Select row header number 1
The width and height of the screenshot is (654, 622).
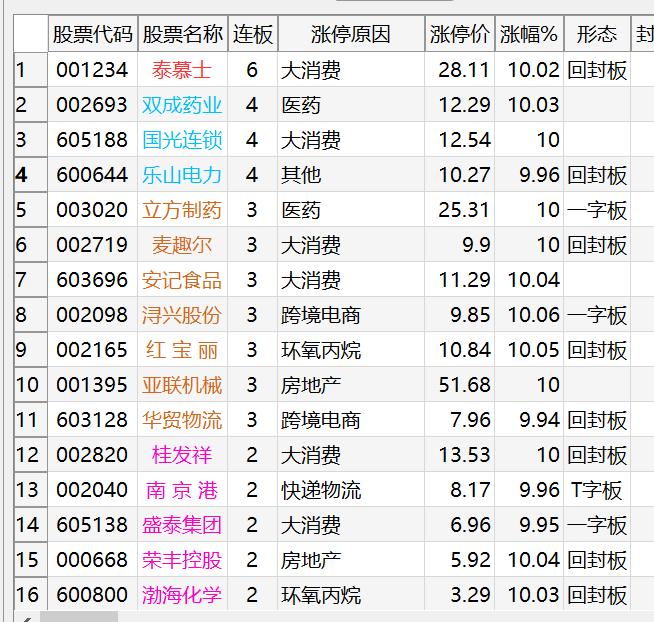(31, 70)
